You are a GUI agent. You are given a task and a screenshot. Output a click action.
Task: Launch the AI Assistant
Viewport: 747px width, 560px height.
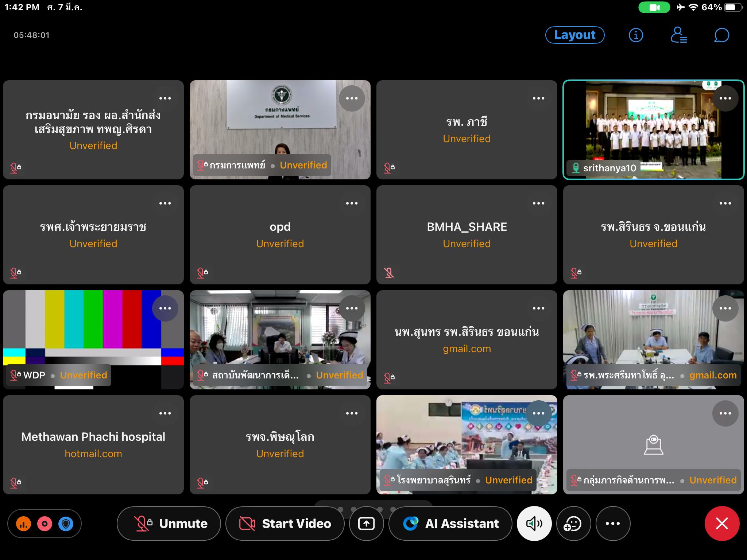(450, 524)
